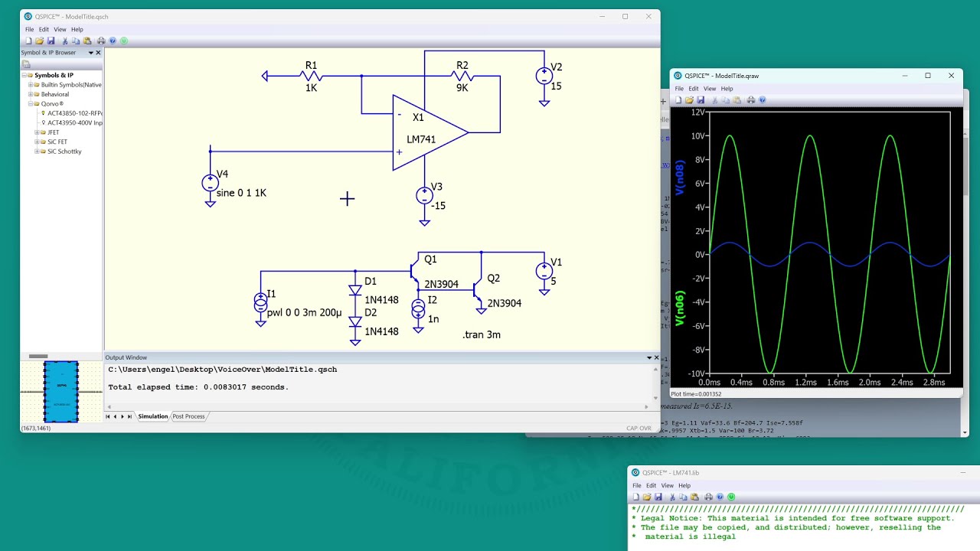Viewport: 980px width, 551px height.
Task: Click Open folder icon in ModelTitle.qraw toolbar
Action: tap(689, 99)
